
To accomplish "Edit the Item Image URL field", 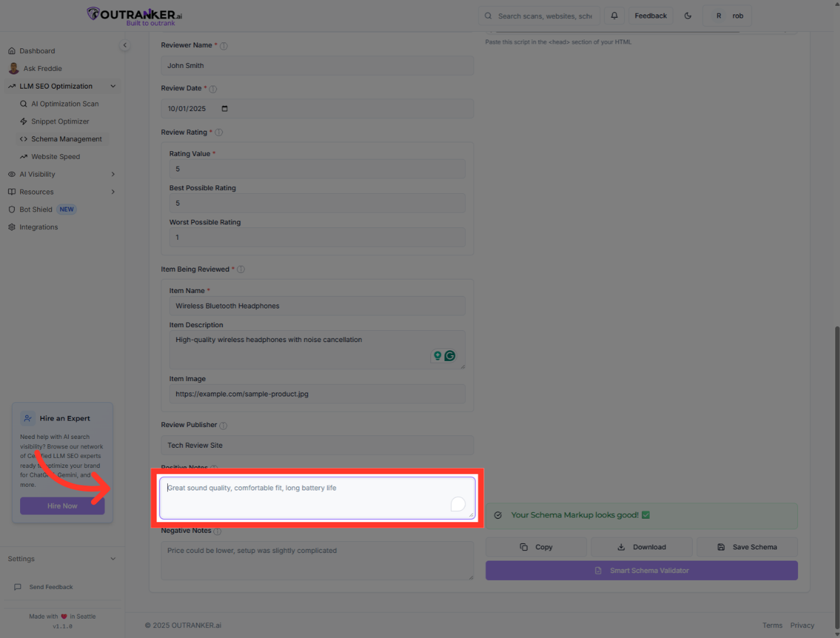I will 317,394.
